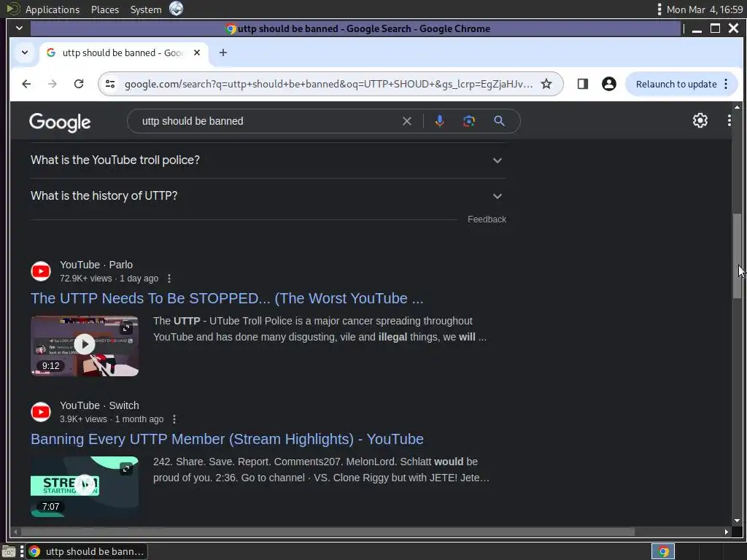Open the globe browser launcher in top panel
Image resolution: width=747 pixels, height=560 pixels.
pos(177,9)
